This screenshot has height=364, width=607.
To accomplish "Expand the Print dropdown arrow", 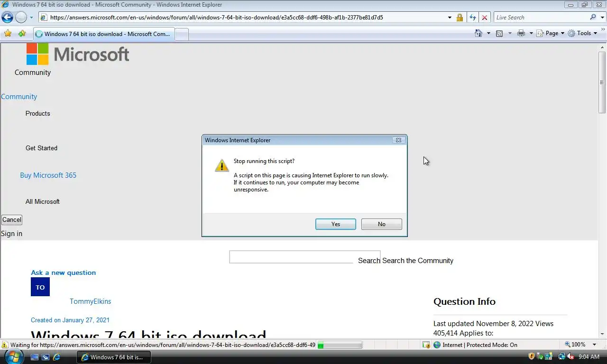I will pyautogui.click(x=531, y=33).
